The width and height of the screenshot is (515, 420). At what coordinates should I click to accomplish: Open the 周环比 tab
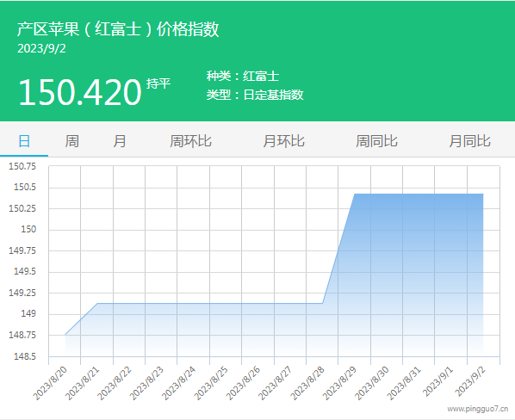pyautogui.click(x=191, y=141)
